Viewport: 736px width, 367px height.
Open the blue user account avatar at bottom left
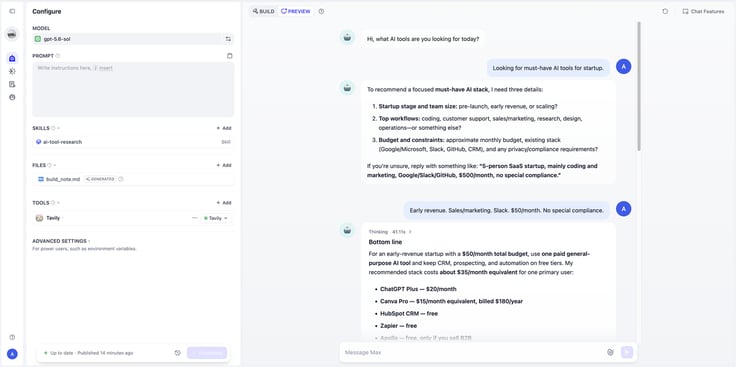(x=12, y=354)
